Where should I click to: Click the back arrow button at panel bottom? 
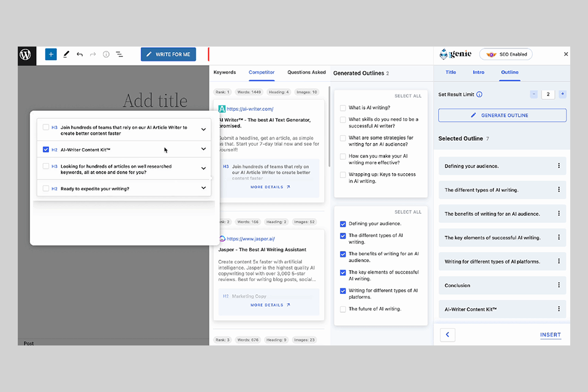(x=447, y=334)
